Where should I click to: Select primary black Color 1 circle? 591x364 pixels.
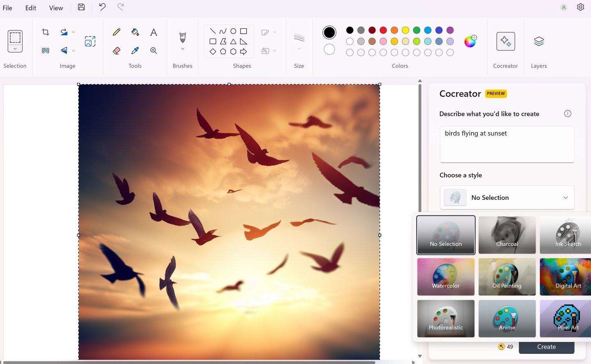coord(329,32)
